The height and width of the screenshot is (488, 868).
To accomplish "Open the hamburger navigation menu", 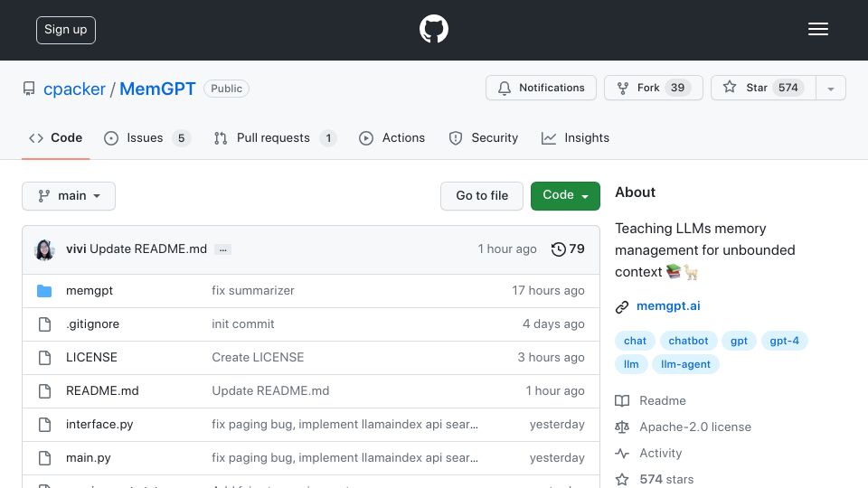I will click(817, 29).
